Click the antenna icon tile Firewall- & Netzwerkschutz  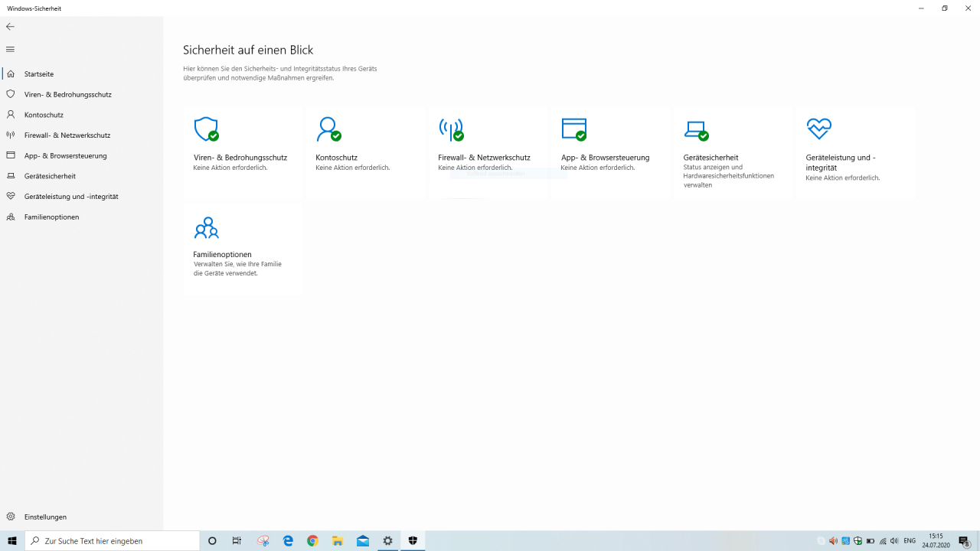488,153
